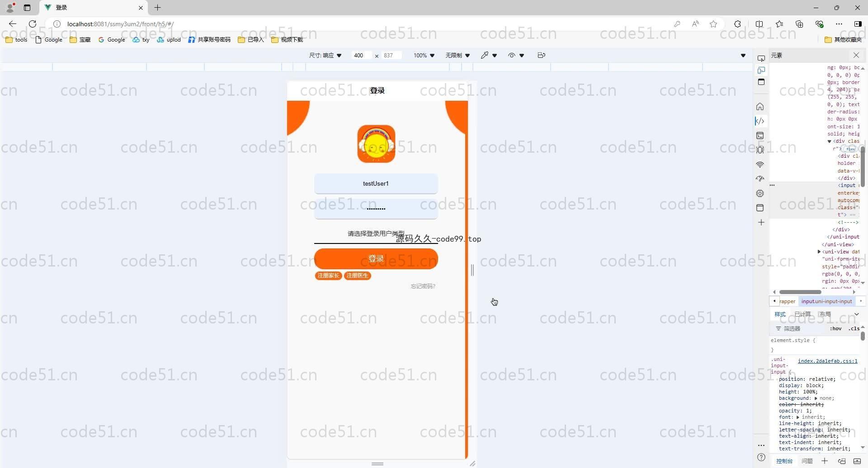
Task: Toggle the :hov element state button
Action: click(x=835, y=328)
